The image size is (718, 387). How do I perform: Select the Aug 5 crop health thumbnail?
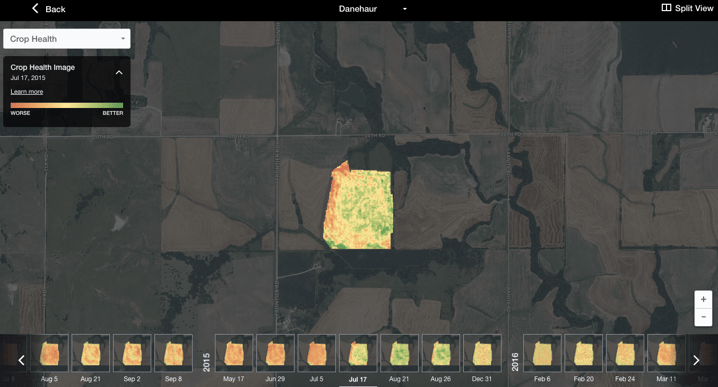pyautogui.click(x=49, y=353)
